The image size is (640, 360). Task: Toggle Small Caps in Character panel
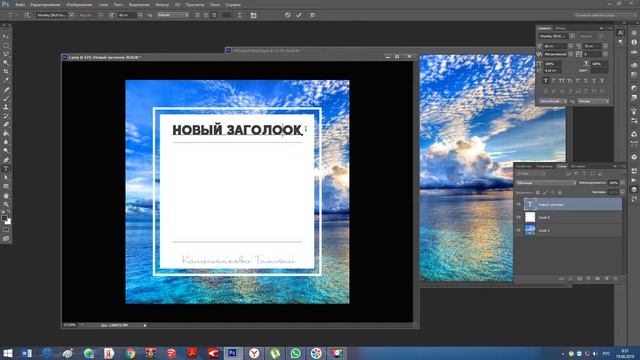pyautogui.click(x=570, y=81)
